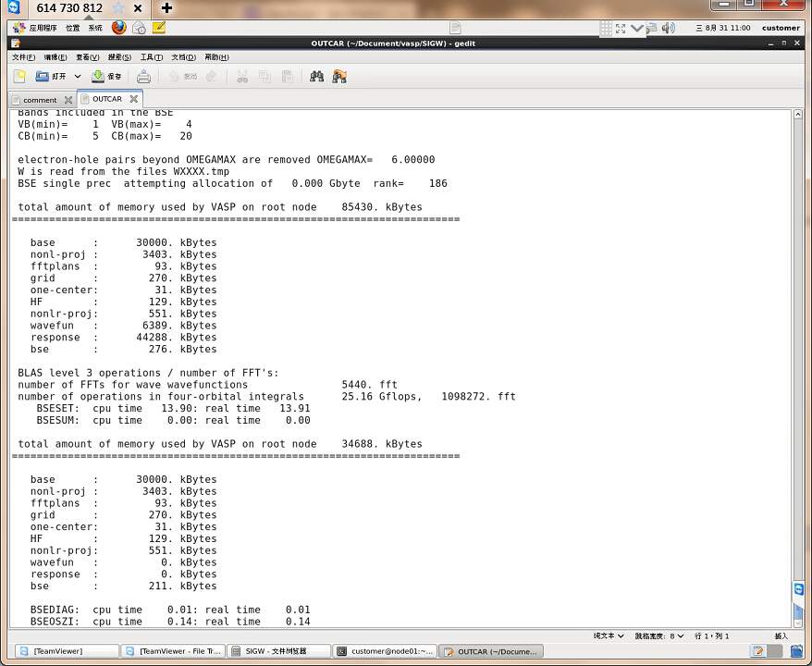Click the Open (打开) file button

51,77
